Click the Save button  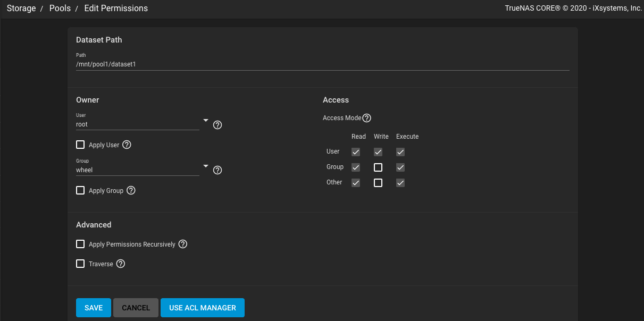tap(94, 308)
